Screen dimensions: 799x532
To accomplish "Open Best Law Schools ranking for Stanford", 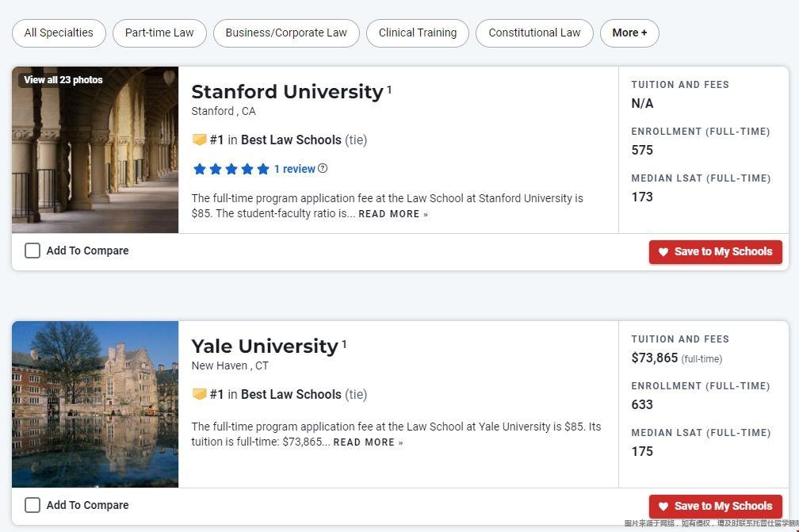I will 291,140.
